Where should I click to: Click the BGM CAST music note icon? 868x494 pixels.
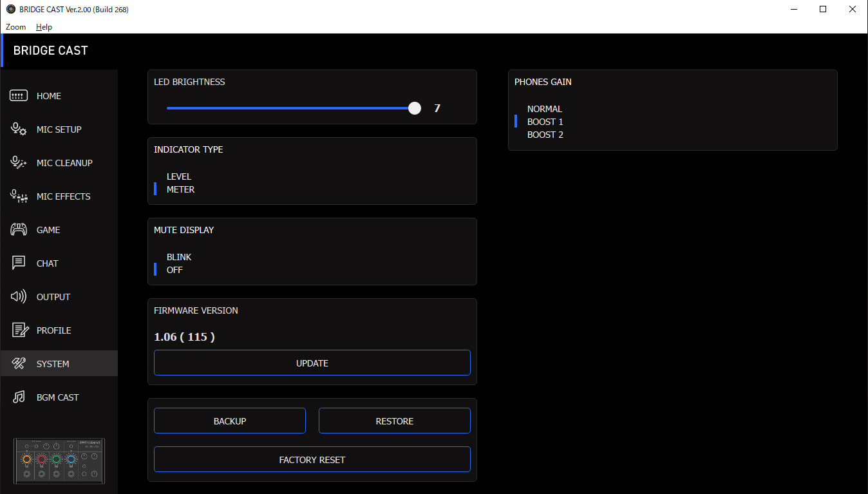19,397
